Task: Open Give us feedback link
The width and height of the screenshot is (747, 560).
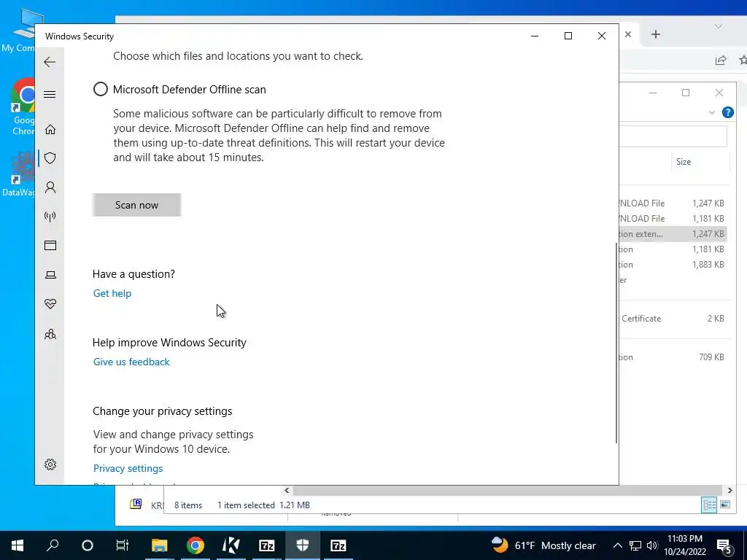Action: [131, 362]
